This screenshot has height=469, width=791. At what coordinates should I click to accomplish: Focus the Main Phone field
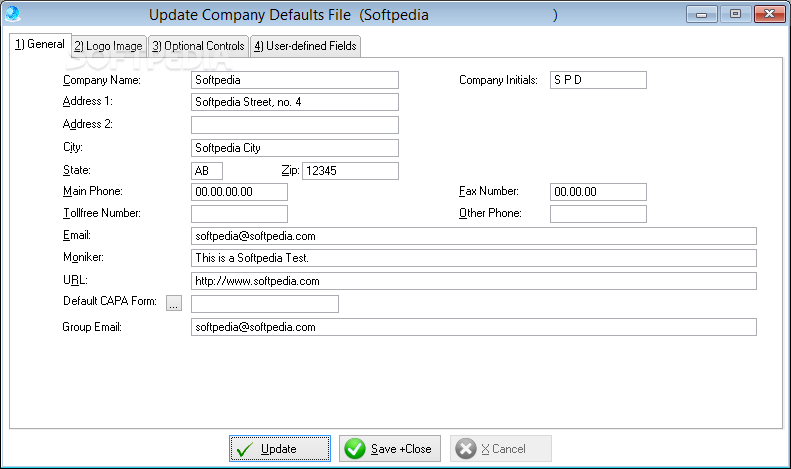[x=239, y=192]
